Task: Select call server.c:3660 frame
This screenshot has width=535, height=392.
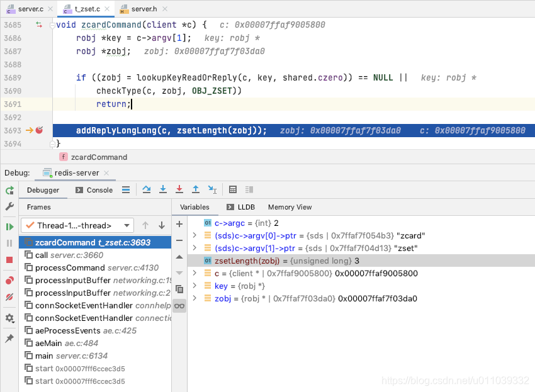Action: click(95, 255)
